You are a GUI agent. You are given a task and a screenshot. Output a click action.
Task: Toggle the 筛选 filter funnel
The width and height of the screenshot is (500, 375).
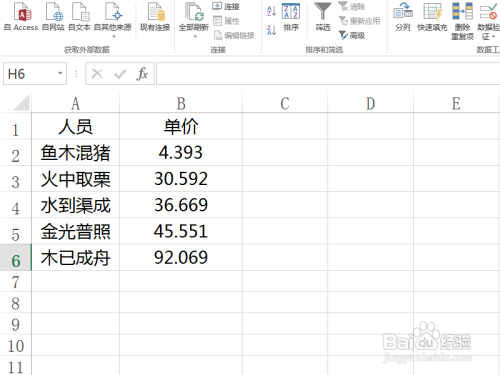coord(323,17)
